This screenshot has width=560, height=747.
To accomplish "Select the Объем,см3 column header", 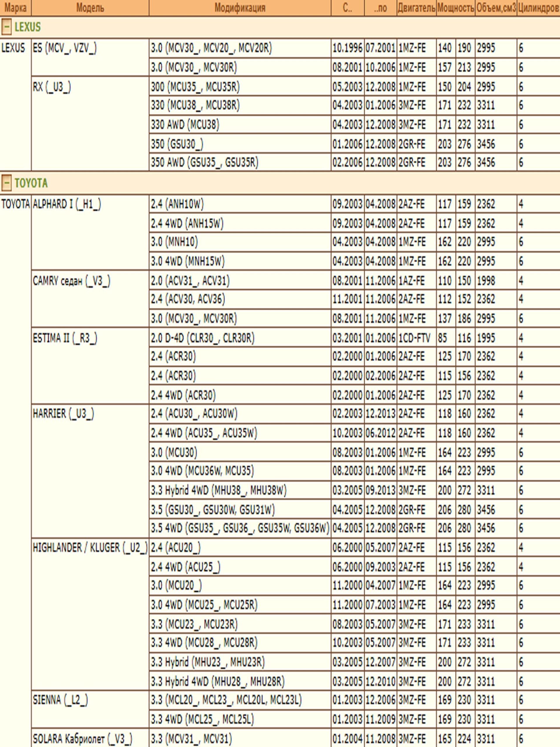I will point(496,8).
